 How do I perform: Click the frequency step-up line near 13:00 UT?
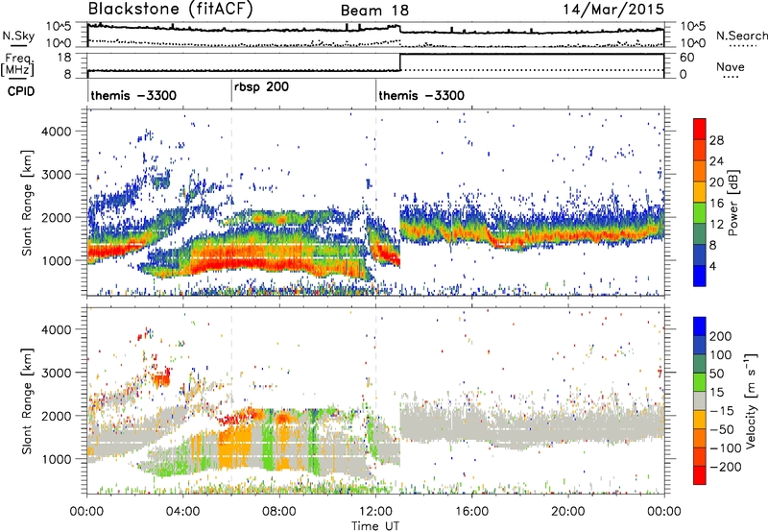pyautogui.click(x=400, y=62)
